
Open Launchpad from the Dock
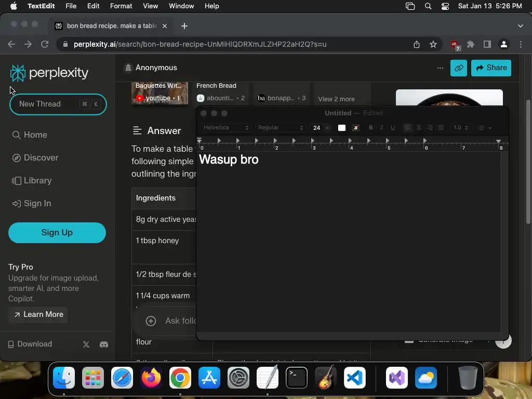pos(93,378)
